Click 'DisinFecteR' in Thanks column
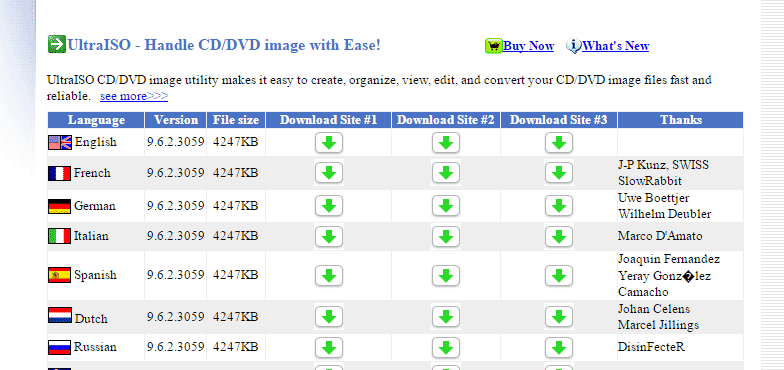This screenshot has width=784, height=370. 651,347
